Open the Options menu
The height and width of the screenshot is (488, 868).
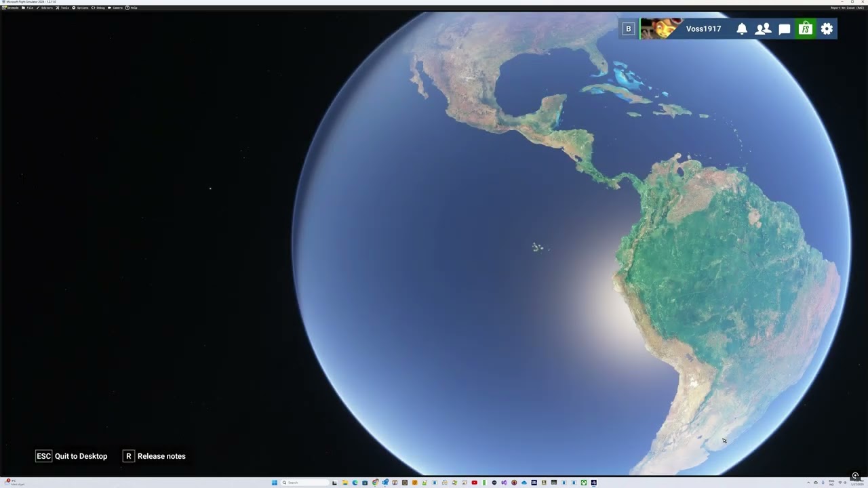coord(80,7)
